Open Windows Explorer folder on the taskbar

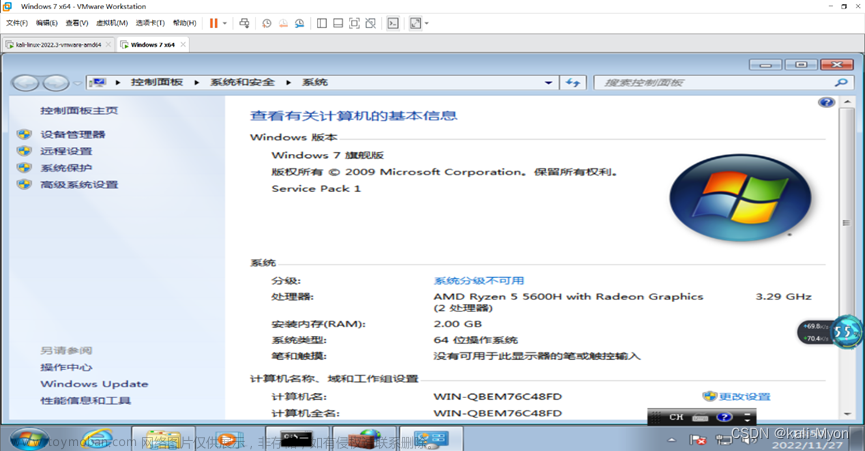pyautogui.click(x=163, y=439)
